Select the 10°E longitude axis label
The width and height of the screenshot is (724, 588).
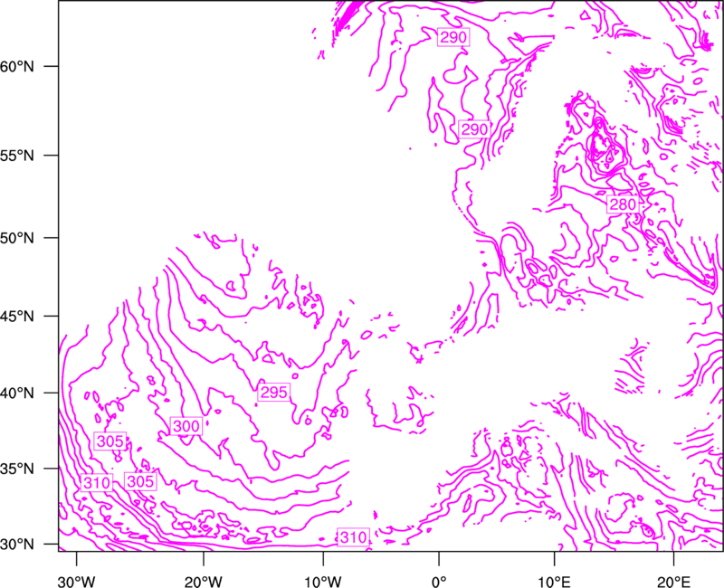click(x=554, y=582)
